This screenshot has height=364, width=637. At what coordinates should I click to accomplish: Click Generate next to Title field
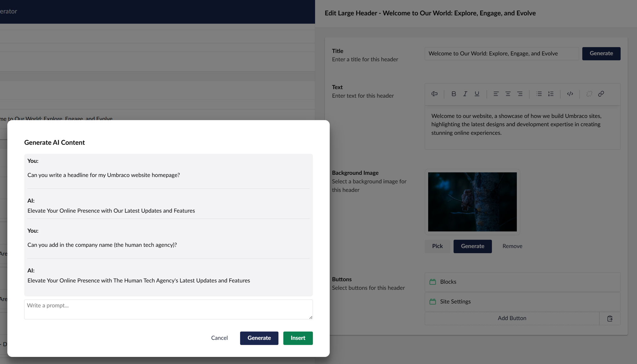click(x=601, y=54)
